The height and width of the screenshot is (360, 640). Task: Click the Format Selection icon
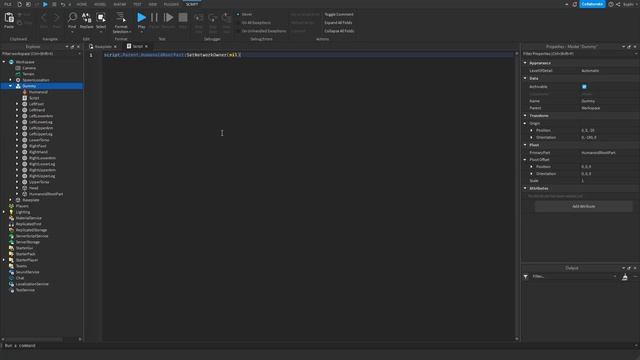[x=121, y=17]
